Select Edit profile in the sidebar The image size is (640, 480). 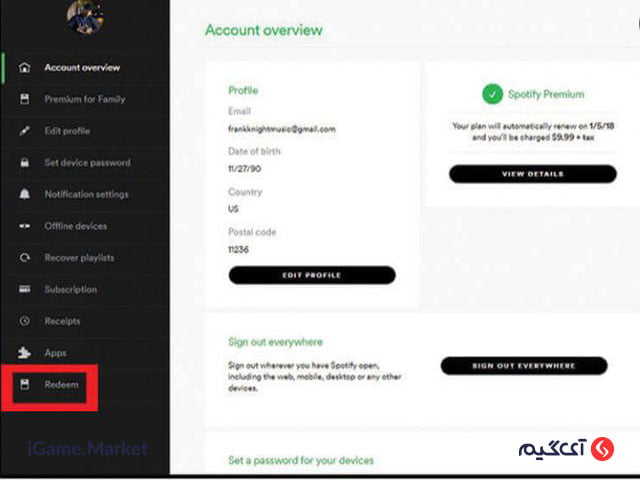point(67,131)
